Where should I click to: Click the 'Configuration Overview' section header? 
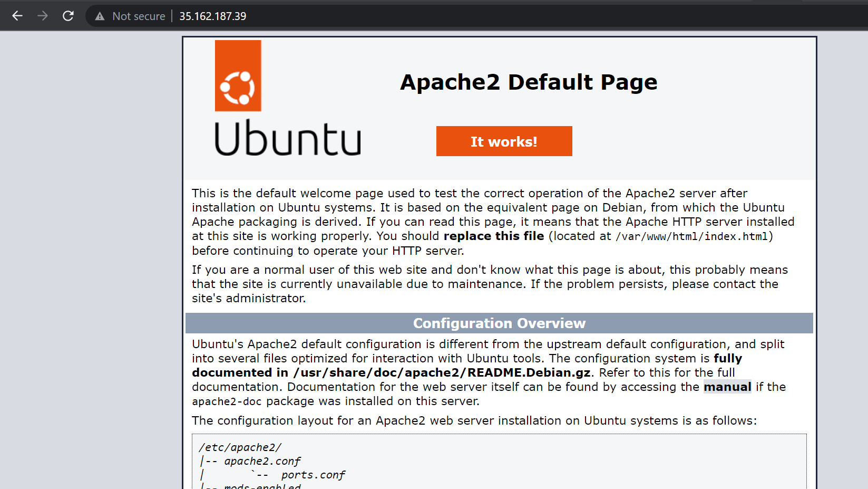[499, 323]
